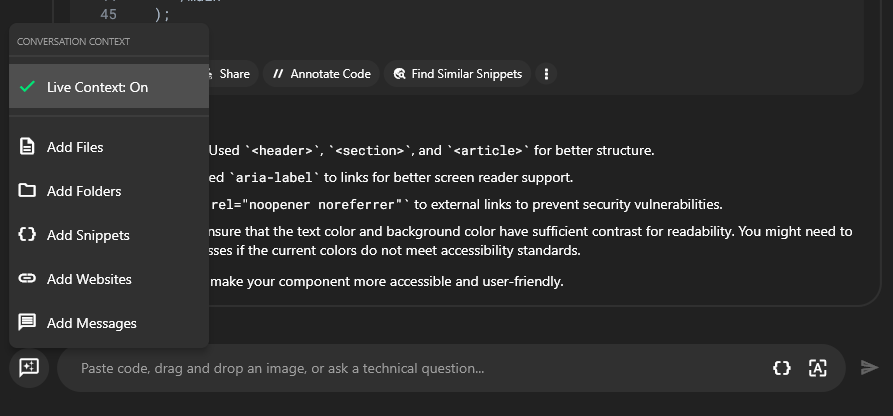Image resolution: width=893 pixels, height=416 pixels.
Task: Click Find Similar Snippets button
Action: (457, 74)
